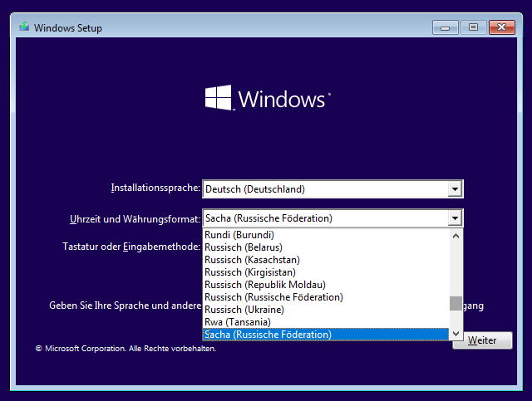Screen dimensions: 532x401
Task: Choose Russisch (Republik Moldau) entry
Action: [326, 285]
